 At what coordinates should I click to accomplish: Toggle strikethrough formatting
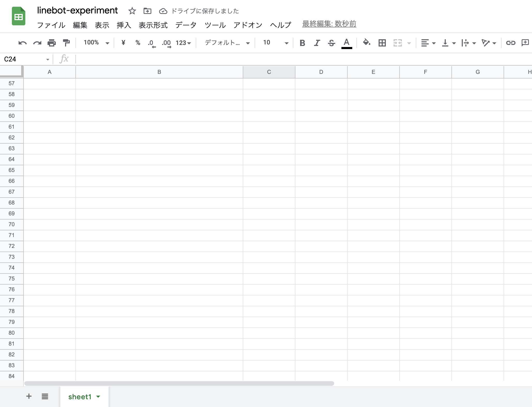pyautogui.click(x=331, y=43)
